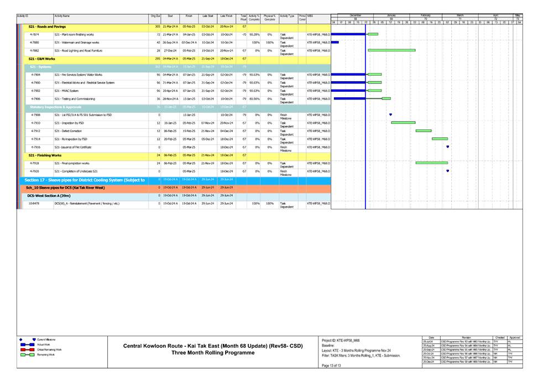Select milestone marker for 1st FSI/314 submission
This screenshot has width=554, height=392.
[x=390, y=115]
